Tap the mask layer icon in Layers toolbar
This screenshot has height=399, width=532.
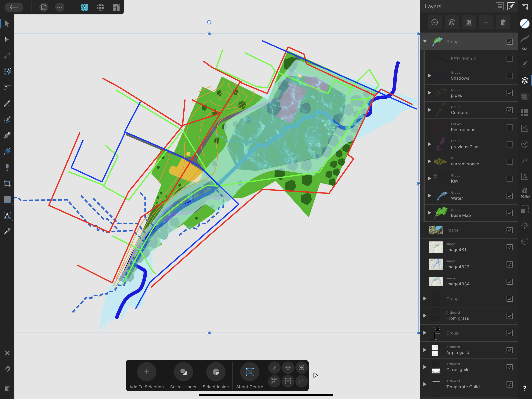(469, 22)
